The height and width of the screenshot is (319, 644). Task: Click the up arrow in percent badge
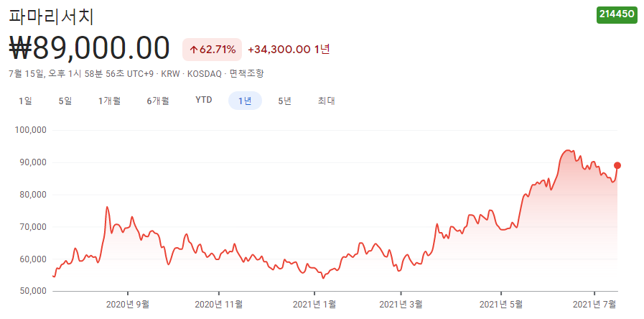pos(193,50)
